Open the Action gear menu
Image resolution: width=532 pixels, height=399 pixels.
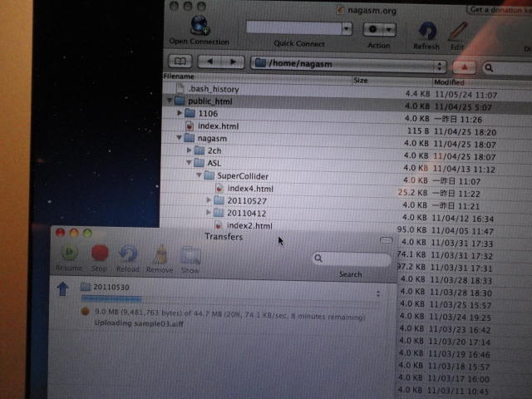(379, 30)
